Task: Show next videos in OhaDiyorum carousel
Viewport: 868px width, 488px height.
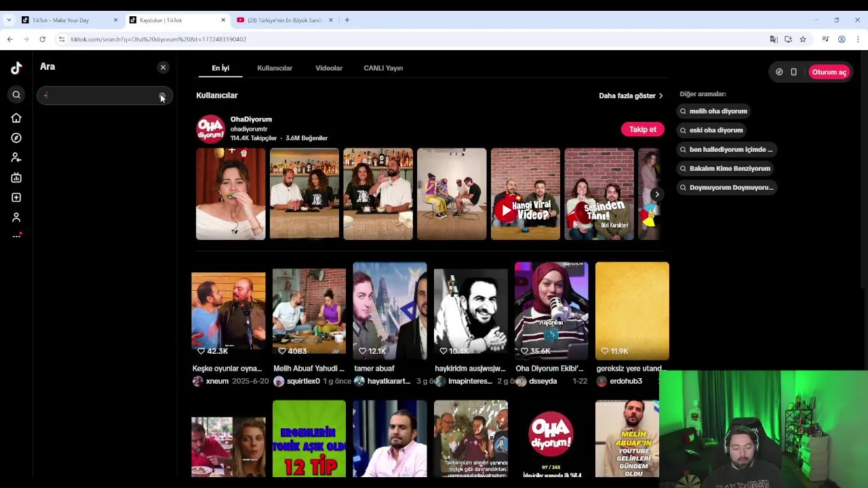Action: (656, 195)
